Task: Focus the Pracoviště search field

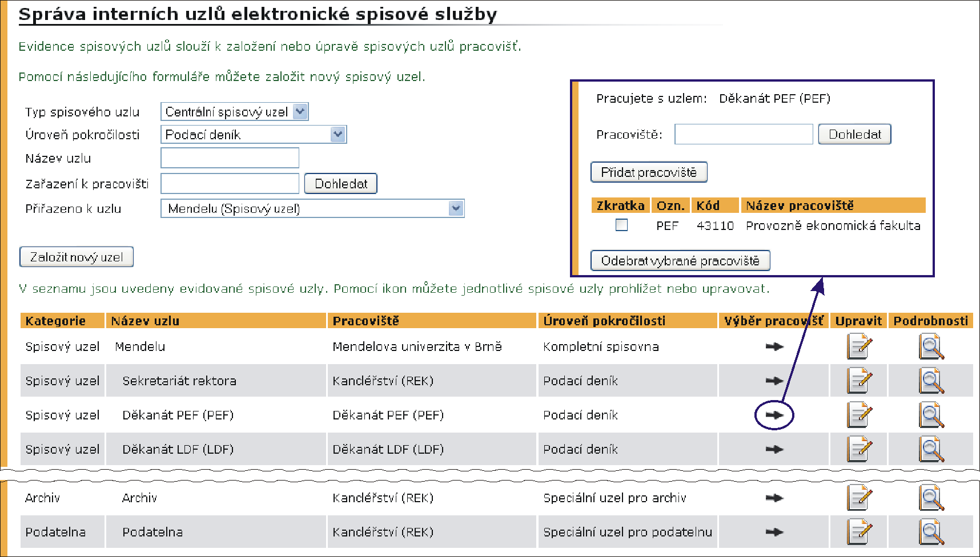Action: tap(744, 134)
